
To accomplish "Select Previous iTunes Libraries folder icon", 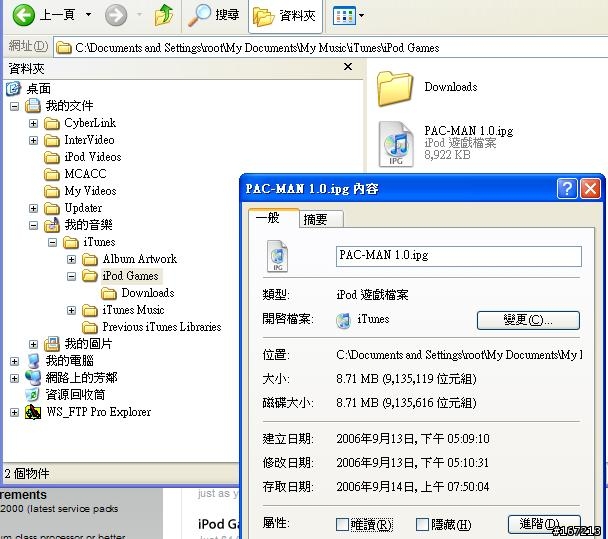I will (x=90, y=327).
